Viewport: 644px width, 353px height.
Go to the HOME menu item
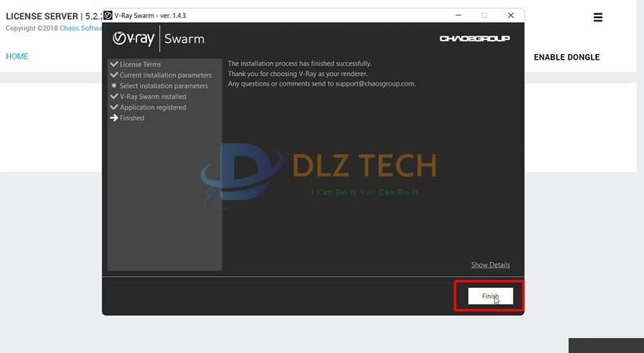[17, 56]
